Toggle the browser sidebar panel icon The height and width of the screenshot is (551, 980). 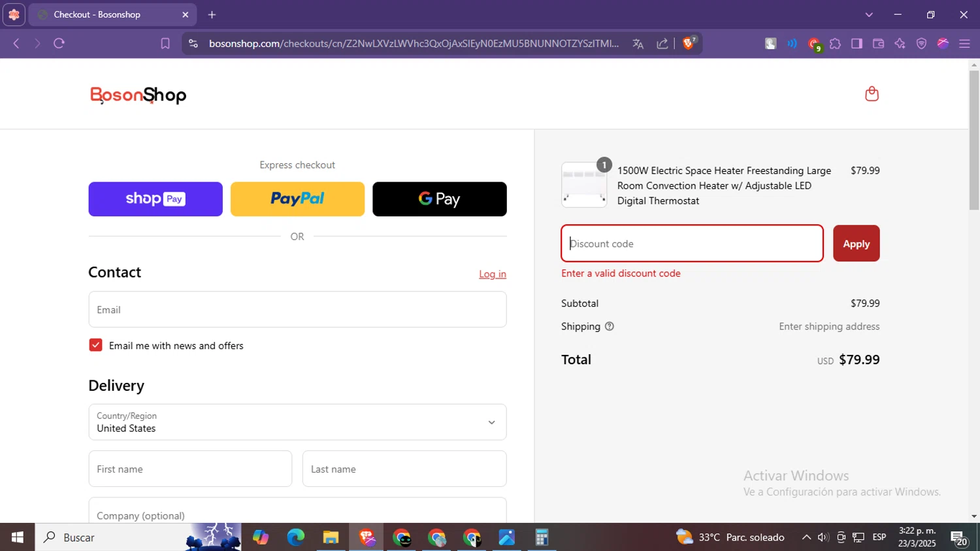[857, 44]
